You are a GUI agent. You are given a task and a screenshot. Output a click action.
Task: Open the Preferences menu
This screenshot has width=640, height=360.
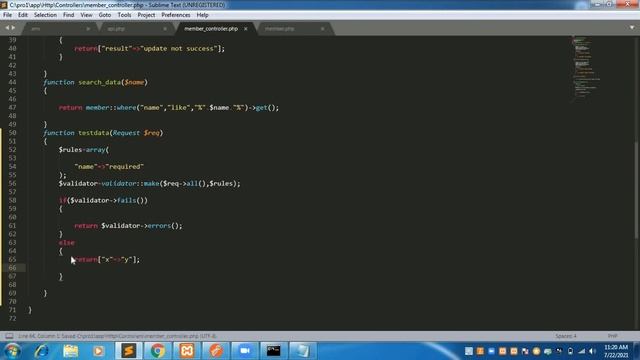pyautogui.click(x=176, y=15)
